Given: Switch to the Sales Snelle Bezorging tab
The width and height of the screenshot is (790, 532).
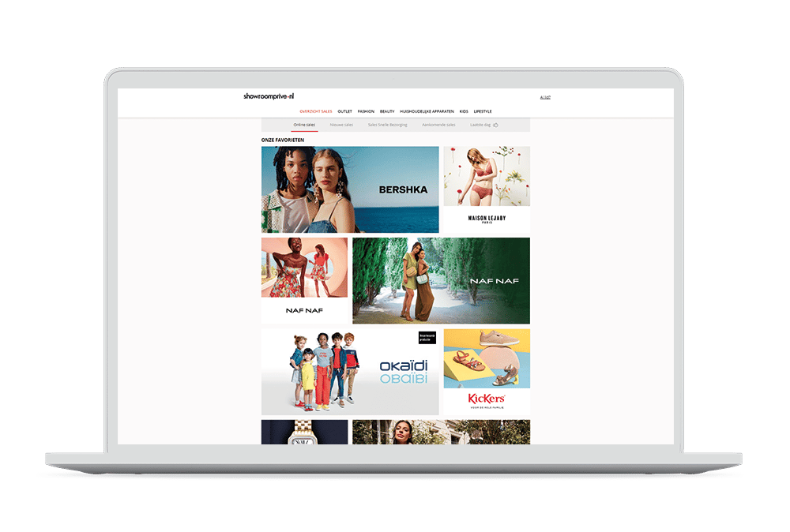Looking at the screenshot, I should click(388, 125).
